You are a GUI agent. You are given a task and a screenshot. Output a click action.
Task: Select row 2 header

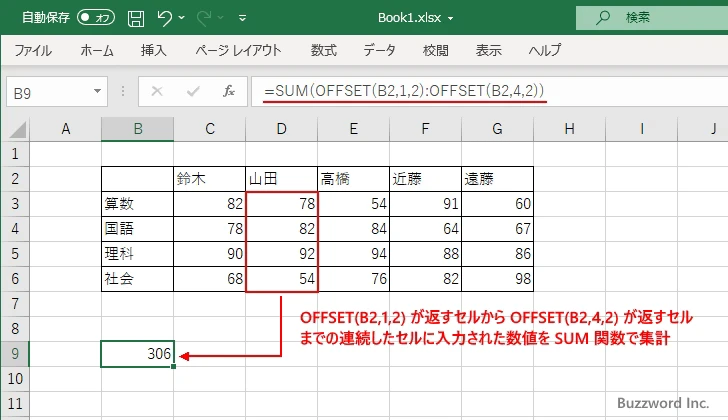[15, 179]
